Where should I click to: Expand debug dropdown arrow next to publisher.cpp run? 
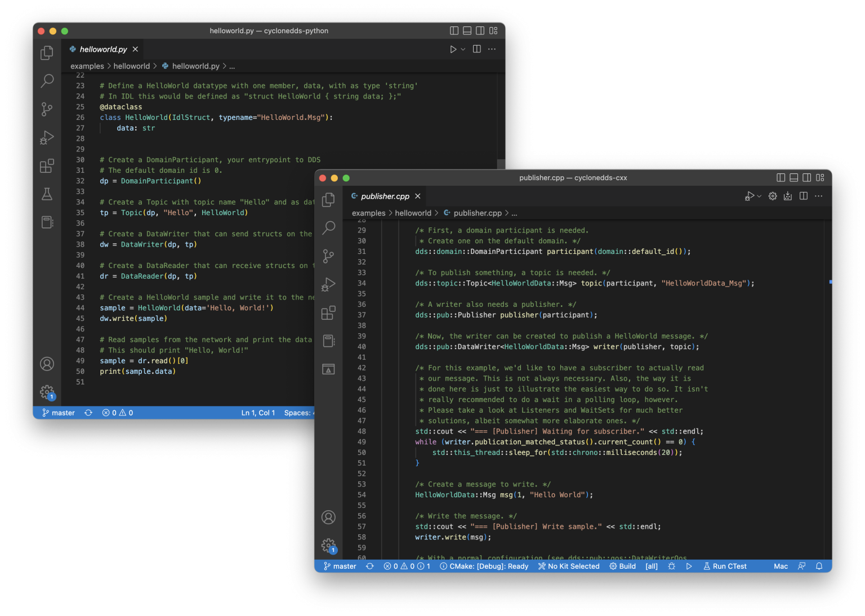(x=759, y=197)
